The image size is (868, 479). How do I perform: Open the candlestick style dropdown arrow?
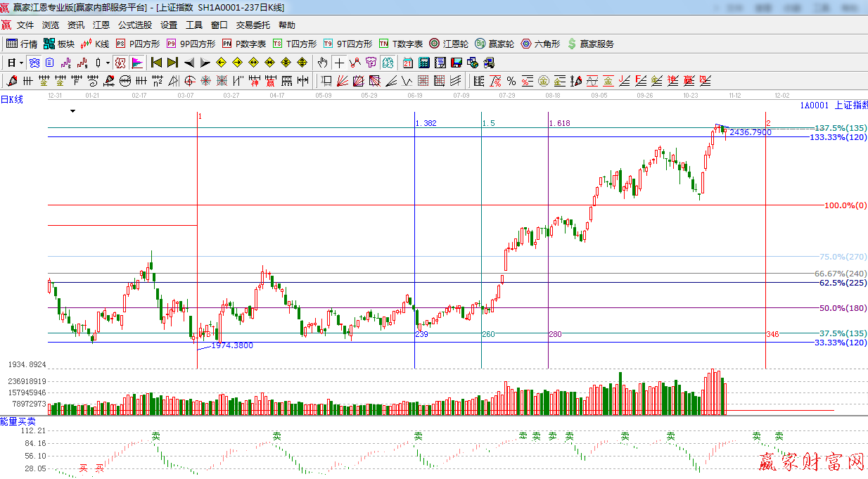107,63
